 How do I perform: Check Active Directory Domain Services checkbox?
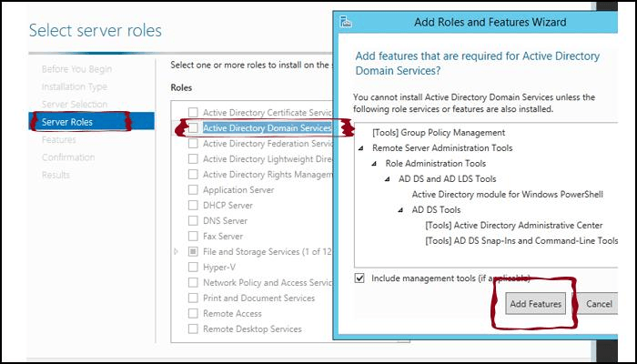tap(193, 128)
